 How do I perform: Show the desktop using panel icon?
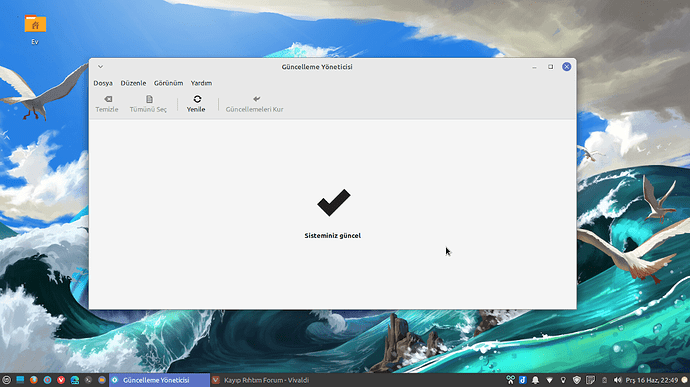(x=20, y=380)
